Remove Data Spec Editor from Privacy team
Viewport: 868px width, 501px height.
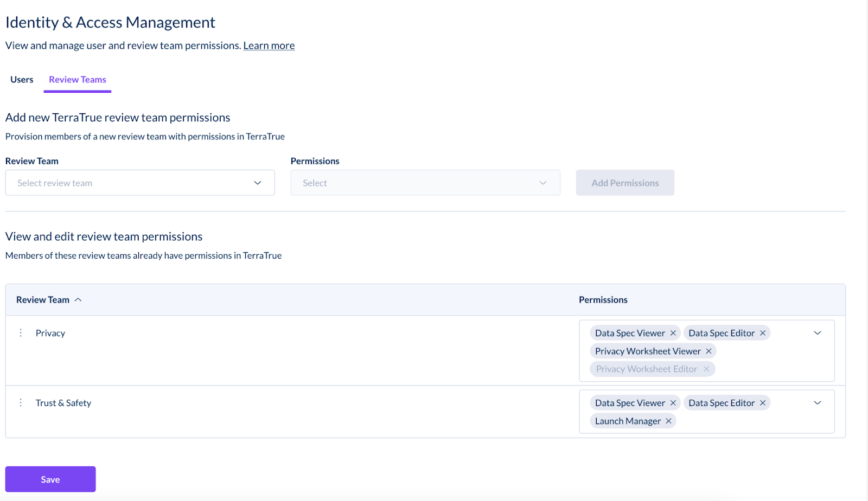point(763,333)
